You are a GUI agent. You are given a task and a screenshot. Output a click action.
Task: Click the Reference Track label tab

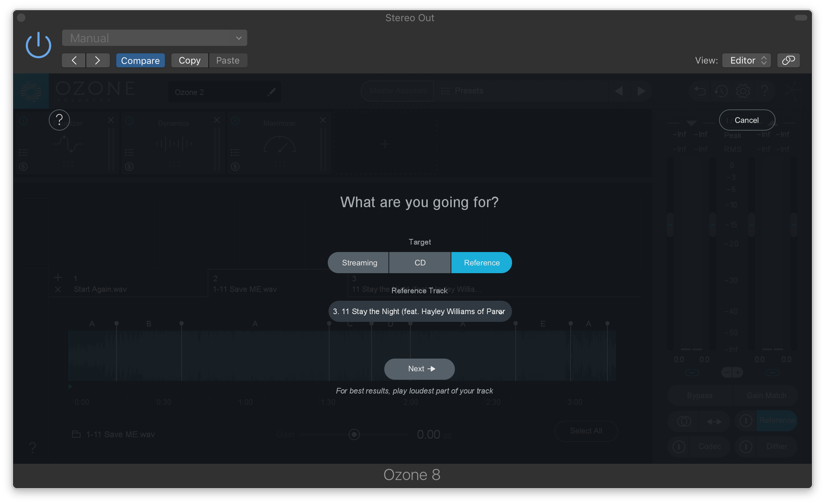419,290
